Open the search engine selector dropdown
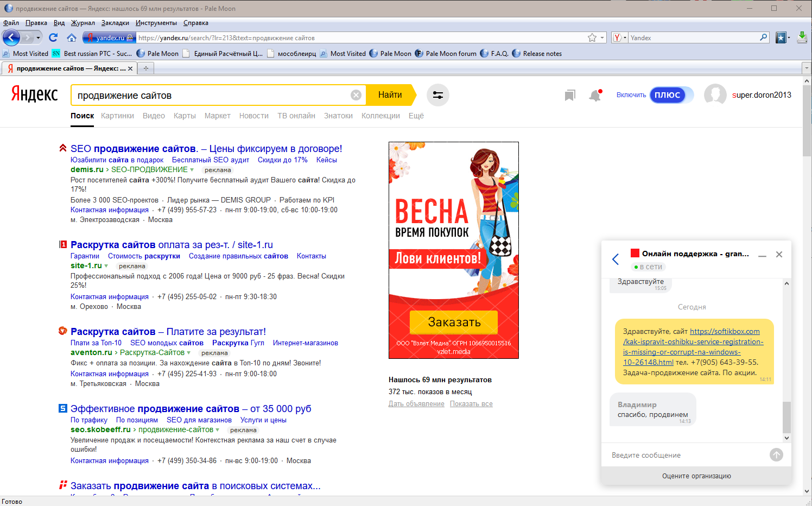812x506 pixels. point(619,37)
